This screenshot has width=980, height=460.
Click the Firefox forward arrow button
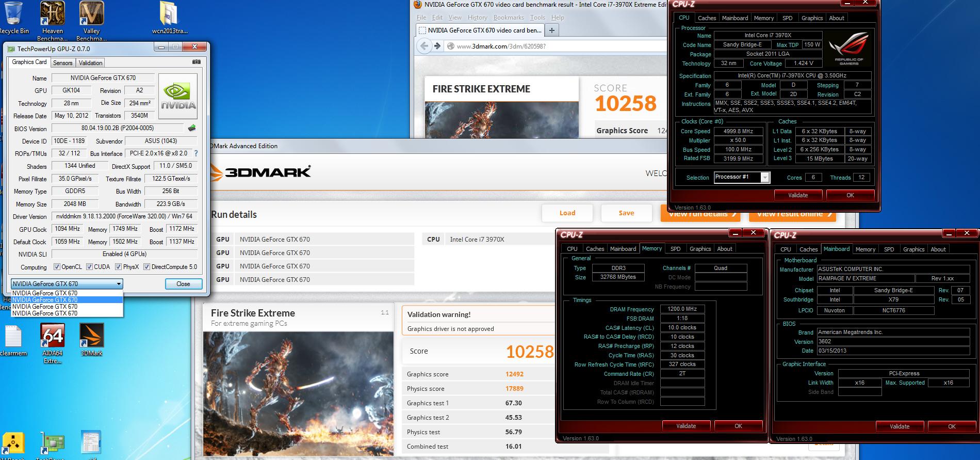click(437, 46)
